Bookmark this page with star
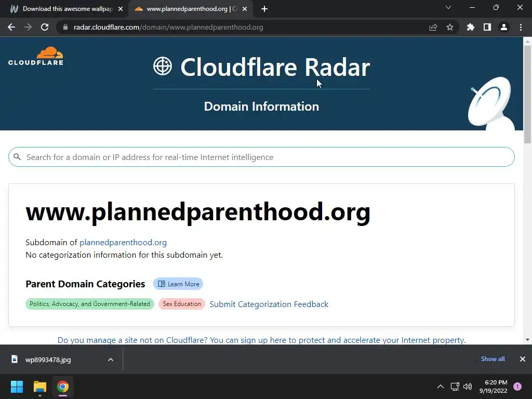This screenshot has height=399, width=532. pos(450,27)
